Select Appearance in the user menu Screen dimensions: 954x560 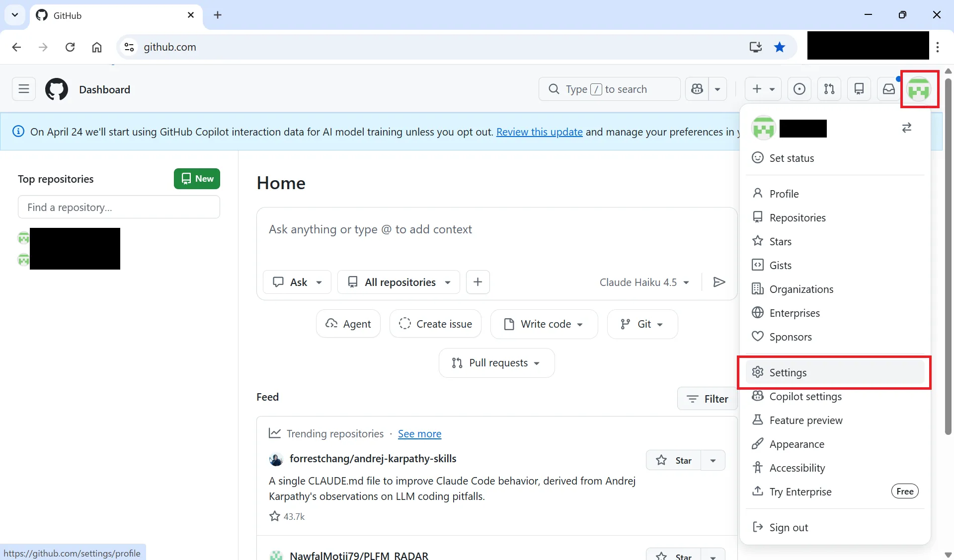796,444
